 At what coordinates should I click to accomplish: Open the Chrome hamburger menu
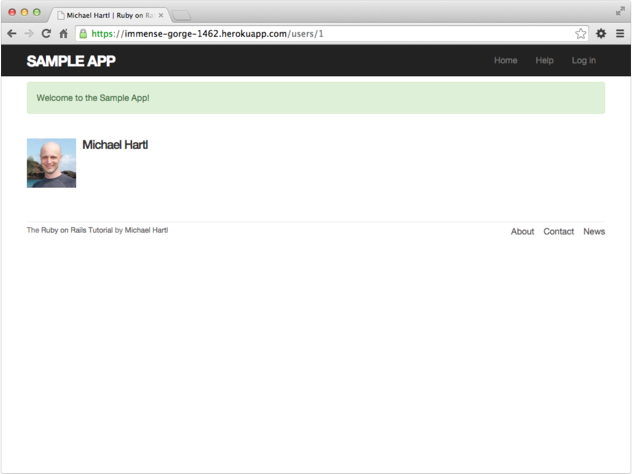[x=620, y=33]
